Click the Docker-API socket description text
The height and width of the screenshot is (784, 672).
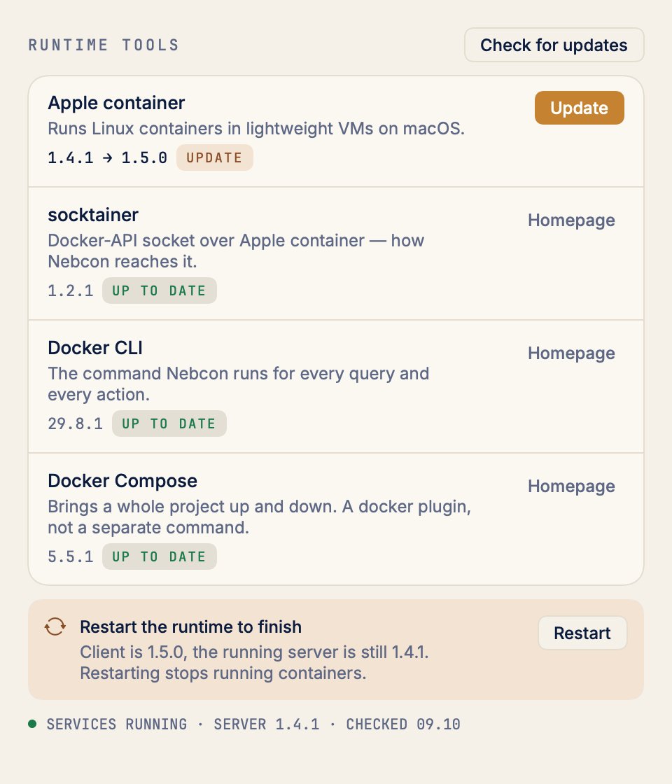(236, 251)
